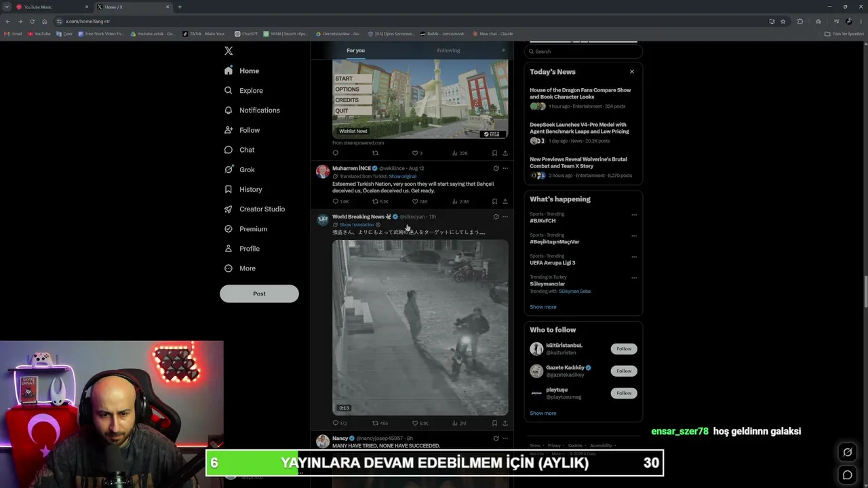Switch to the For you tab
This screenshot has height=488, width=868.
(x=355, y=50)
